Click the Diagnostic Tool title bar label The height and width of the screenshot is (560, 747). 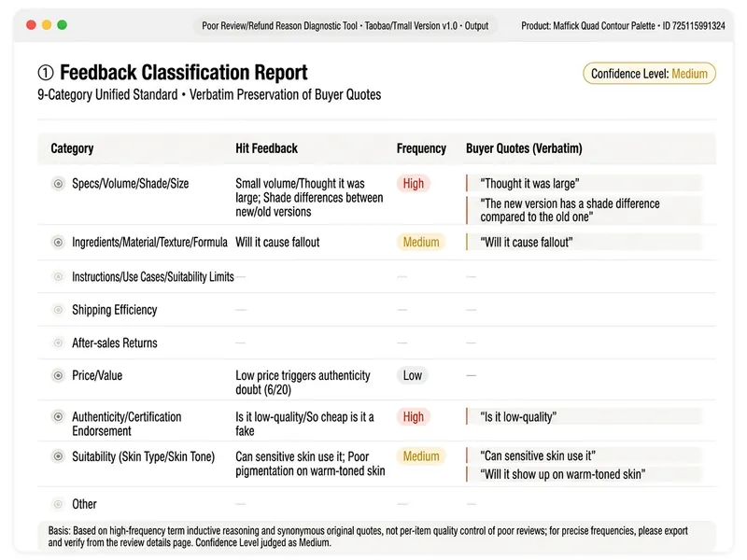[345, 26]
